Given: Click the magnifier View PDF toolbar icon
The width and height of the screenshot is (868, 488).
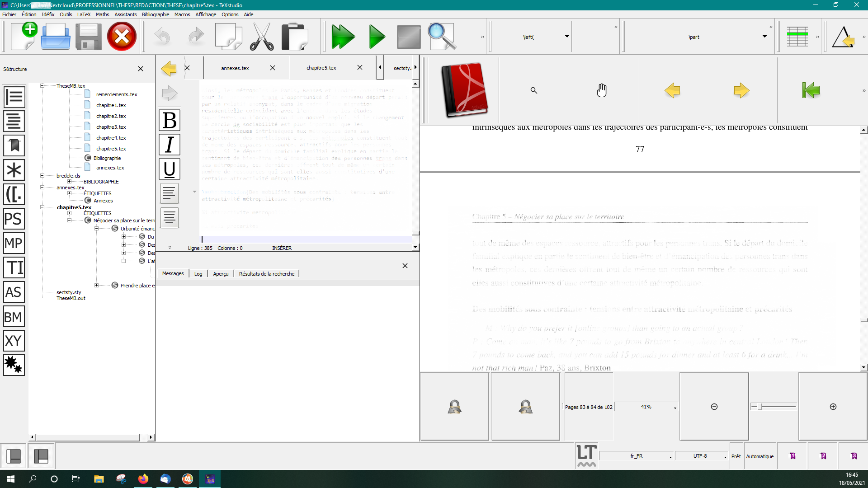Looking at the screenshot, I should (x=441, y=37).
